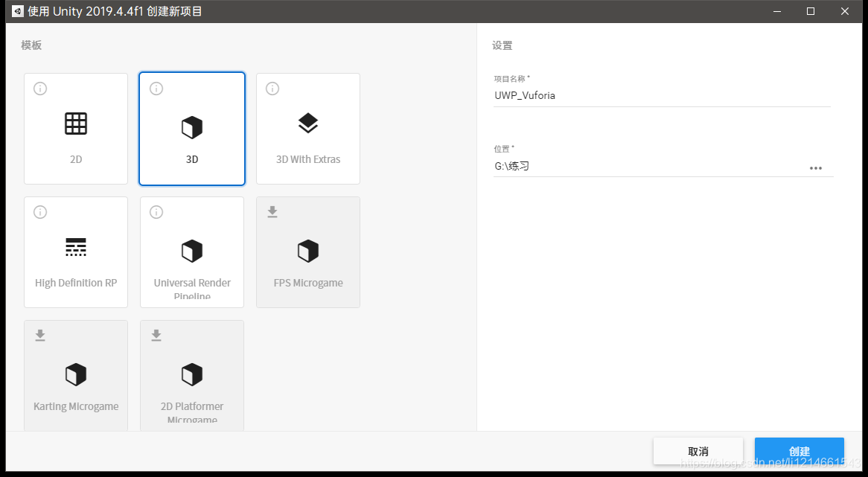Viewport: 868px width, 477px height.
Task: Pick the Karting Microgame label
Action: click(x=76, y=406)
